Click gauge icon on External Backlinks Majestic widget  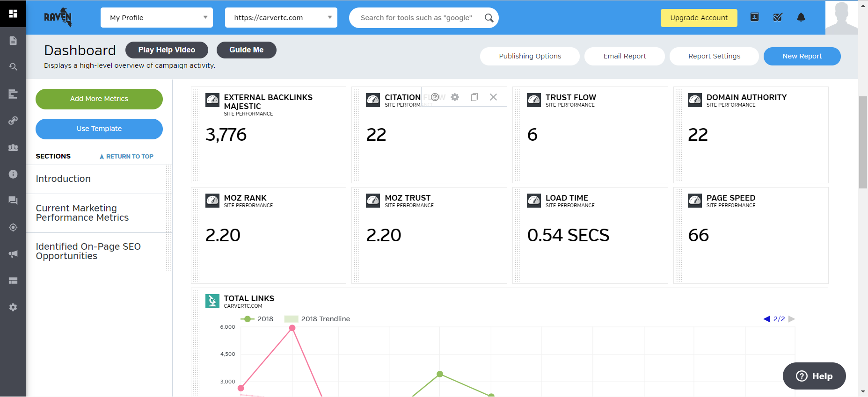212,100
